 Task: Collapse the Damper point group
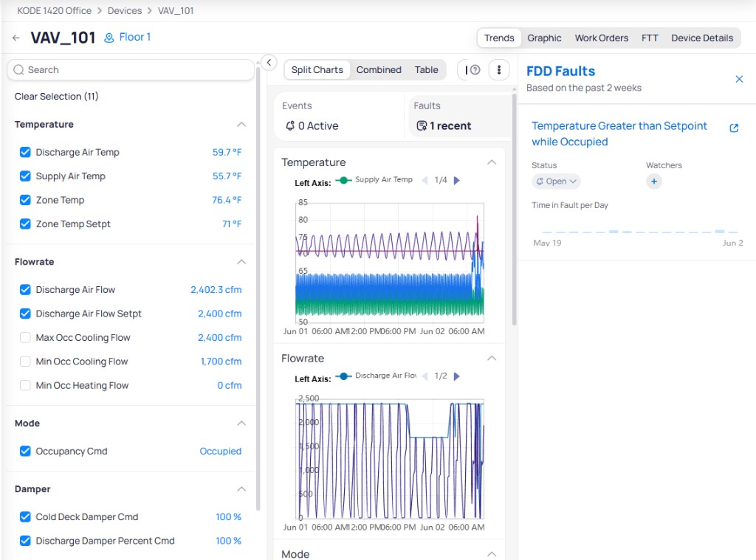(x=241, y=489)
